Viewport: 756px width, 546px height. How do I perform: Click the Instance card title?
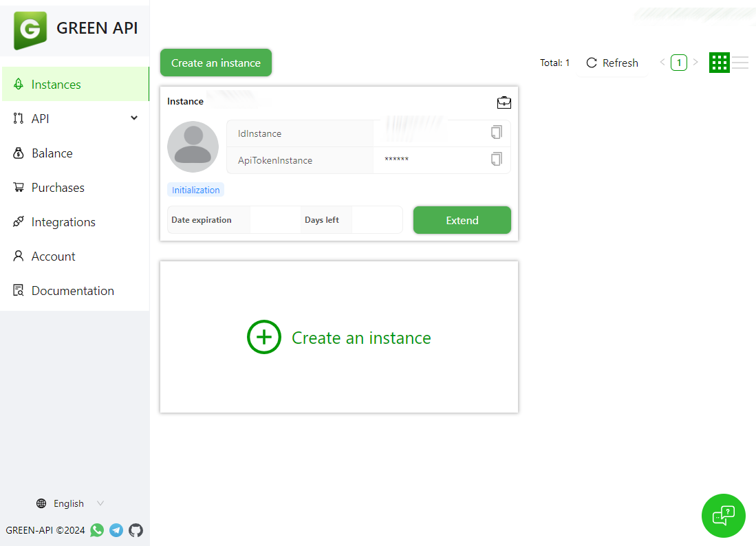pyautogui.click(x=185, y=101)
